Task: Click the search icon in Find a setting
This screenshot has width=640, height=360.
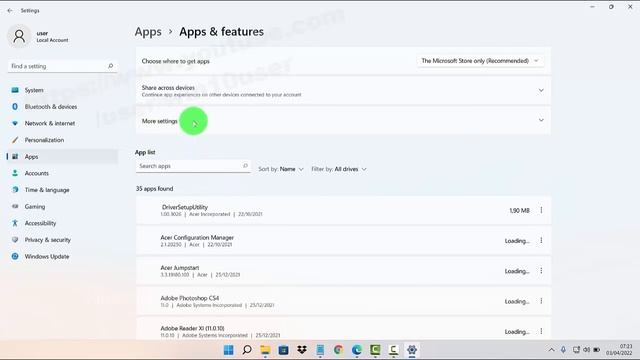Action: (110, 66)
